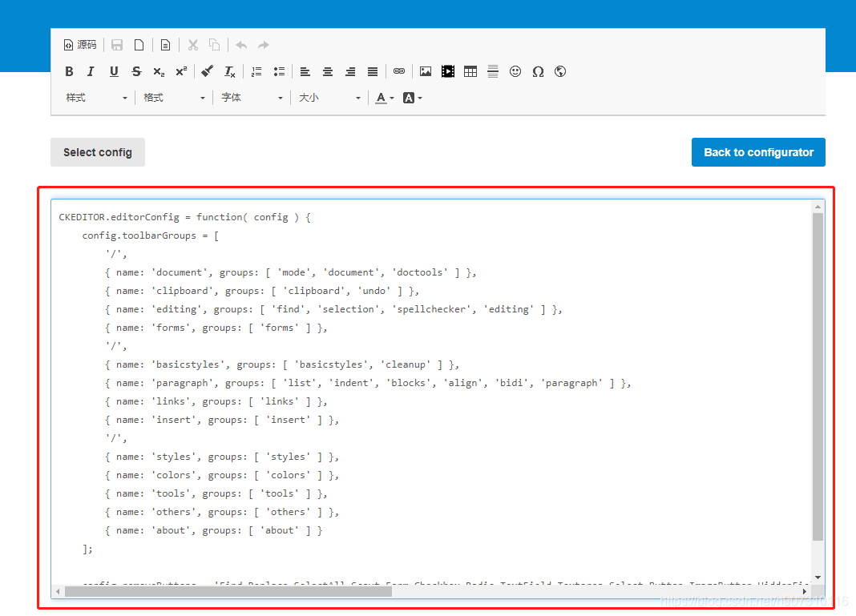
Task: Click the New Page icon
Action: coord(139,45)
